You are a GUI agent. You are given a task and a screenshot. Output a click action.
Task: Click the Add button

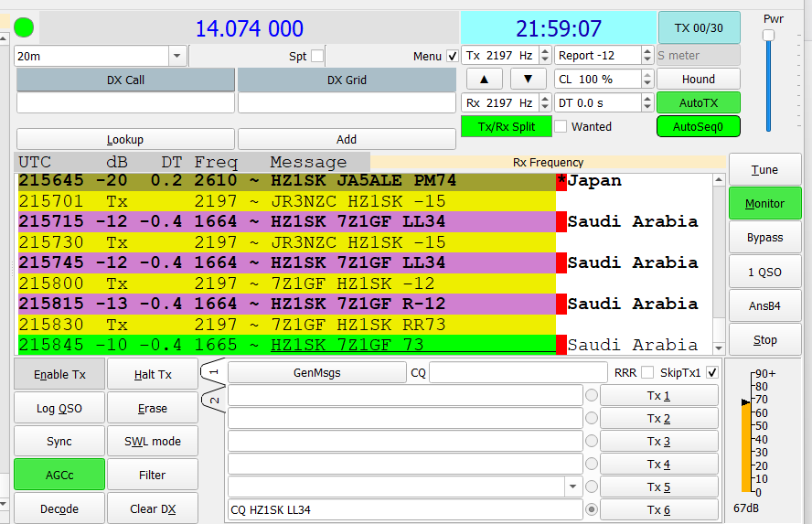(x=347, y=139)
